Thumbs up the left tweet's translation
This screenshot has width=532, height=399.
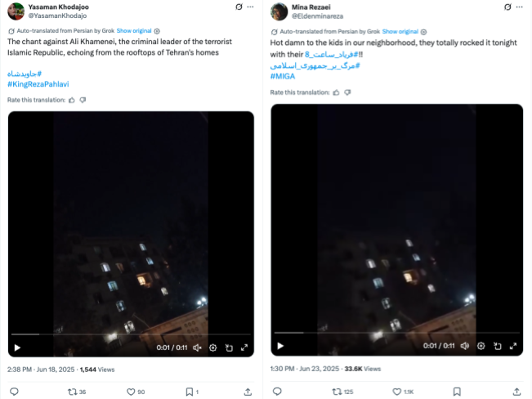(x=72, y=100)
